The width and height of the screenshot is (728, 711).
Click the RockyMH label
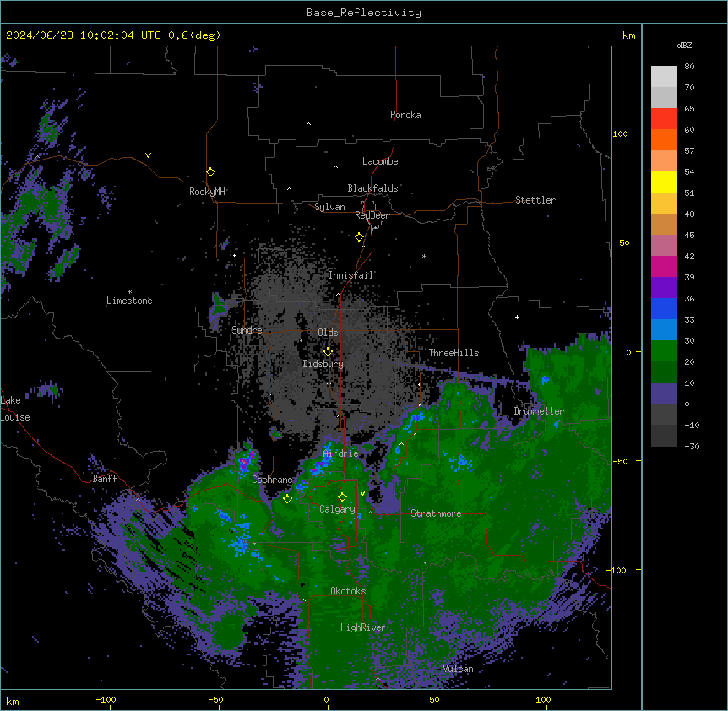[x=207, y=192]
